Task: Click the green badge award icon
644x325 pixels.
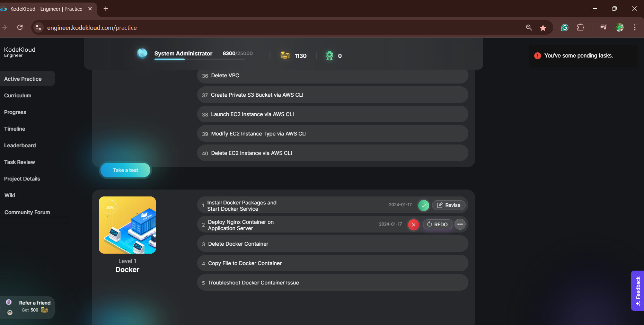Action: click(329, 56)
